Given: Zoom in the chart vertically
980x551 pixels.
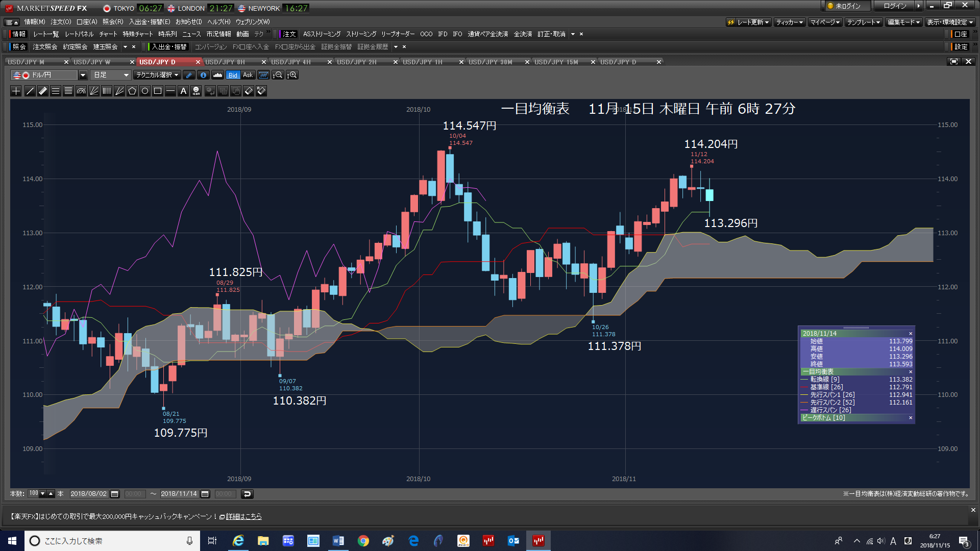Looking at the screenshot, I should point(292,75).
